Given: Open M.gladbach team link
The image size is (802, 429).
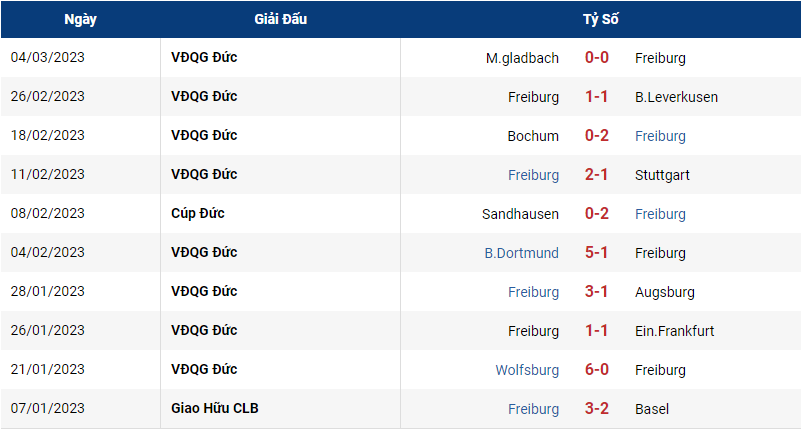Looking at the screenshot, I should coord(522,58).
